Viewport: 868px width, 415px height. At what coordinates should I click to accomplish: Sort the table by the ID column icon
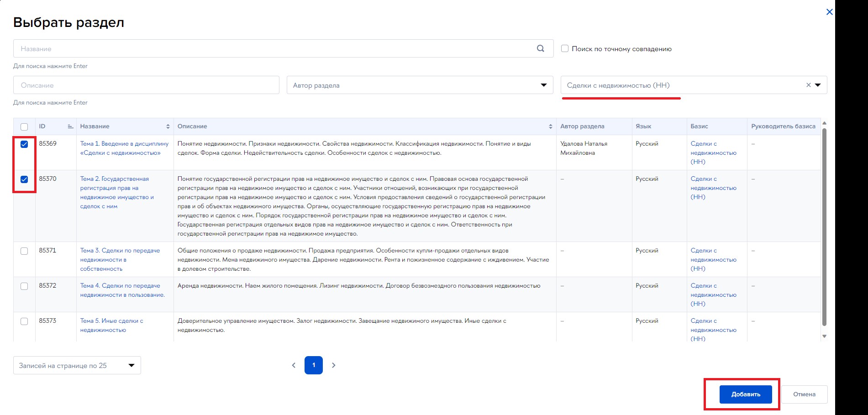click(70, 126)
